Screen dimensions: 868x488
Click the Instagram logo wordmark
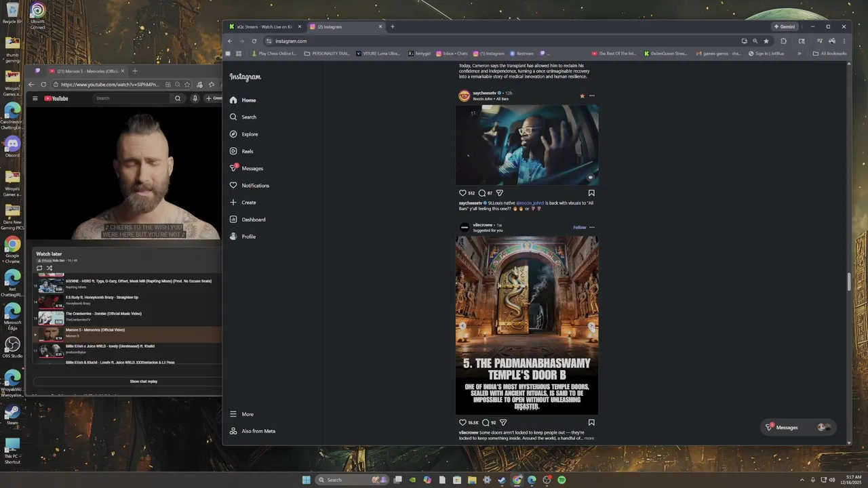point(245,77)
